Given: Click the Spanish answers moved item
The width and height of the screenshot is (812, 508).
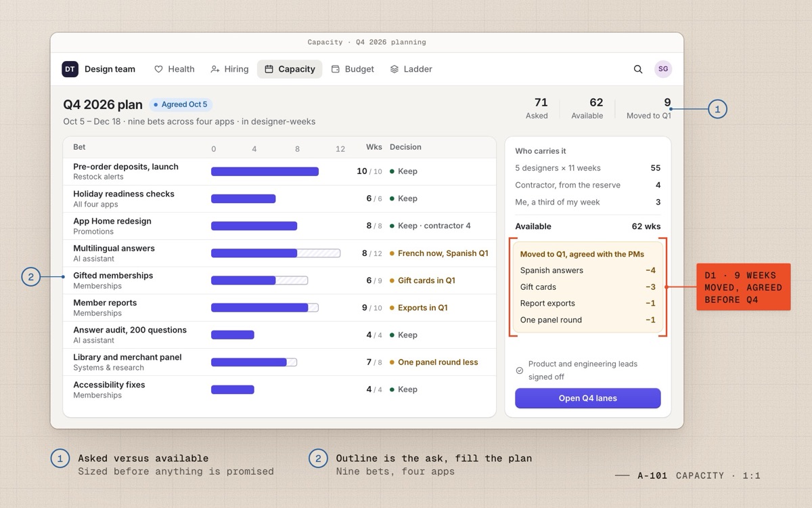Looking at the screenshot, I should (588, 270).
